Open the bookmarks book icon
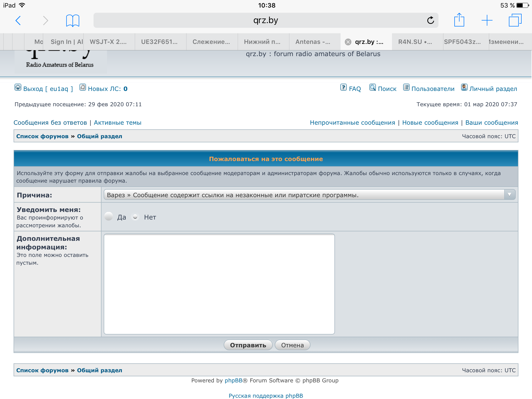 click(x=72, y=21)
